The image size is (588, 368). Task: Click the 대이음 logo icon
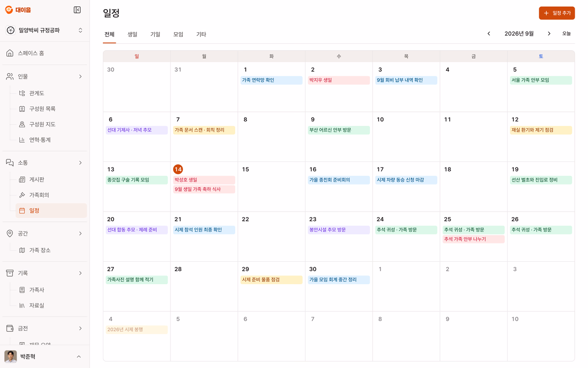[x=9, y=10]
